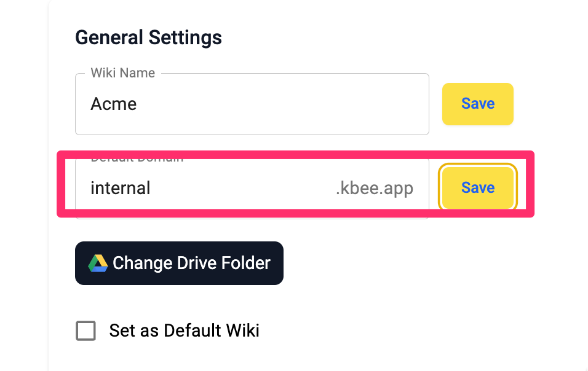This screenshot has height=371, width=588.
Task: Save the Wiki Name value Acme
Action: (x=478, y=104)
